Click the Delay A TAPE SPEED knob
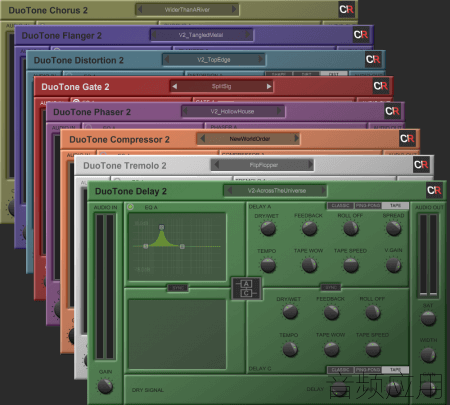The width and height of the screenshot is (450, 405). tap(351, 266)
